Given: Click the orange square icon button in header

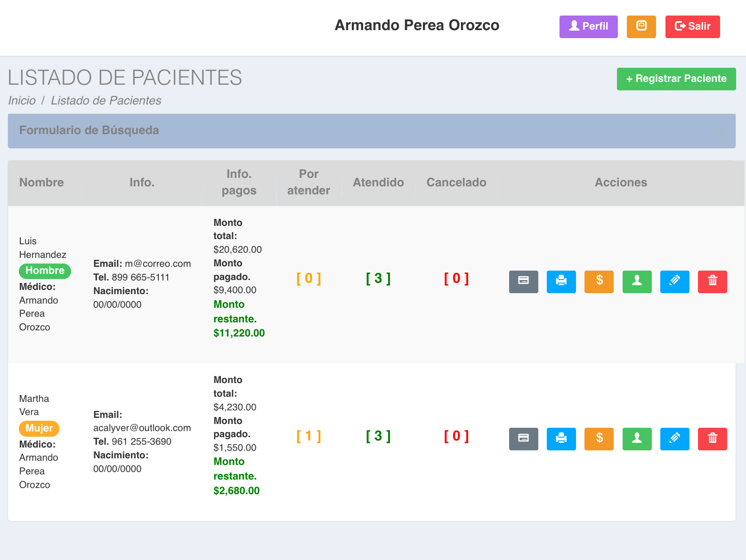Looking at the screenshot, I should tap(641, 26).
